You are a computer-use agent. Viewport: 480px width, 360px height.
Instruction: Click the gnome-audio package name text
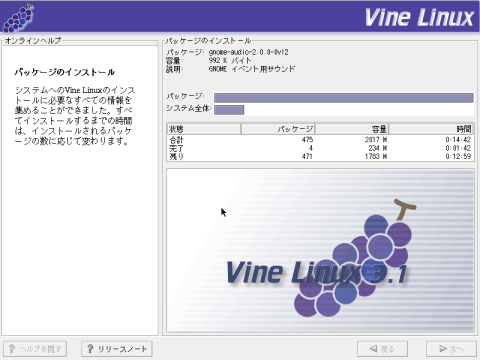pyautogui.click(x=249, y=52)
